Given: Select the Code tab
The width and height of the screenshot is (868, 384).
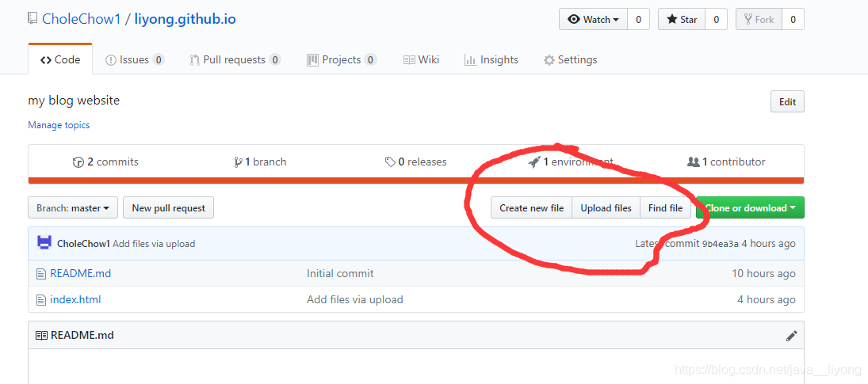Looking at the screenshot, I should (x=60, y=59).
